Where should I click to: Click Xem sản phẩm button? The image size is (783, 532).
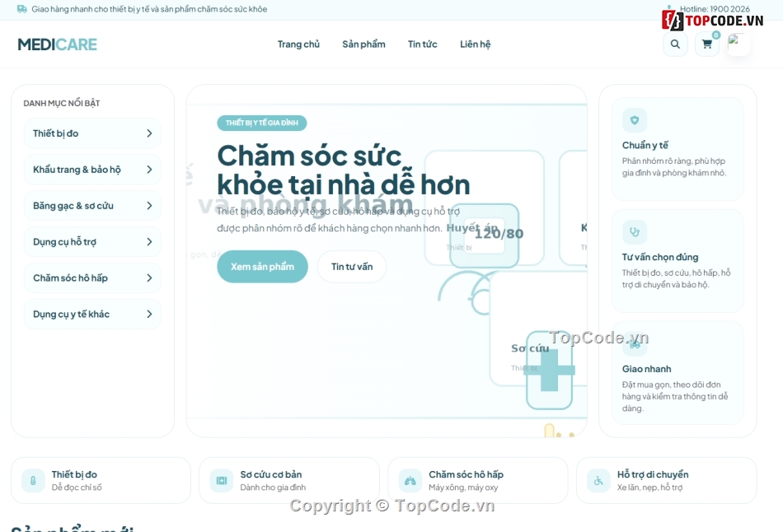click(x=262, y=267)
